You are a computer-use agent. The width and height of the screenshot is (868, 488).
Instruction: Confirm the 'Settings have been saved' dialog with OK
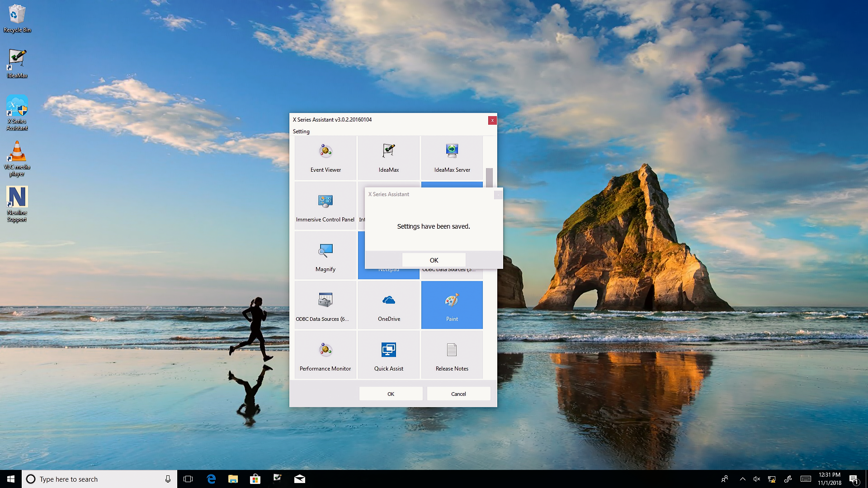pos(434,260)
